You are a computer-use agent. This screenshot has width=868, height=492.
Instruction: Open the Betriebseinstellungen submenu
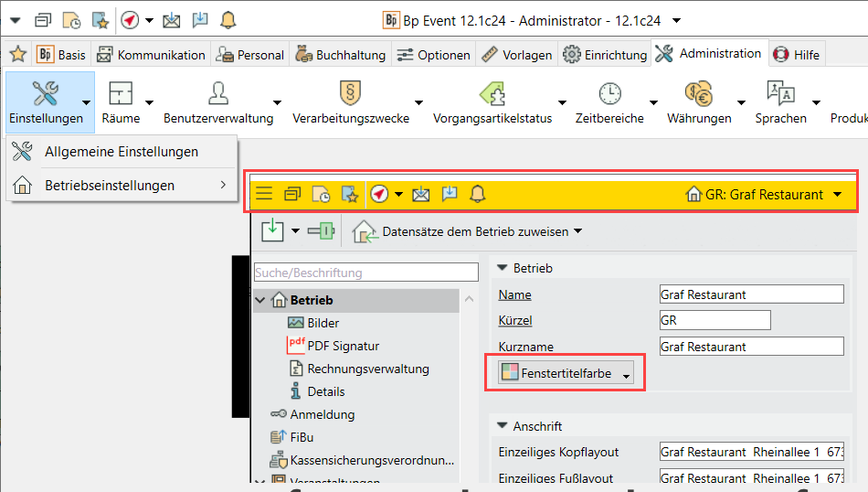(121, 186)
